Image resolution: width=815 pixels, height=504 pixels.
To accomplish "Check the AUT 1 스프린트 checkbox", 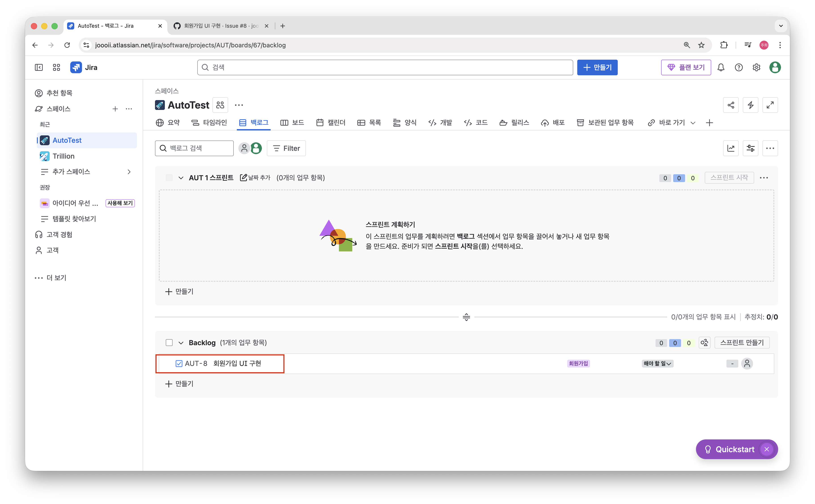I will click(x=169, y=178).
